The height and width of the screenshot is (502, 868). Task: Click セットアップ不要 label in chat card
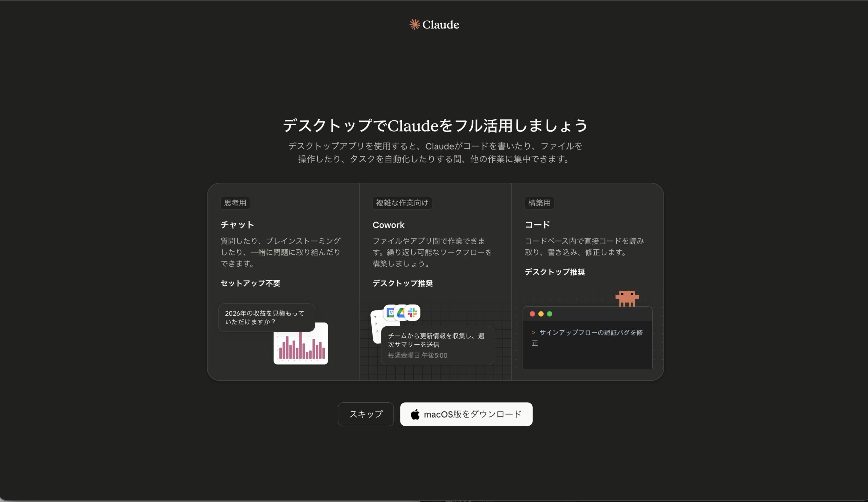click(x=251, y=283)
